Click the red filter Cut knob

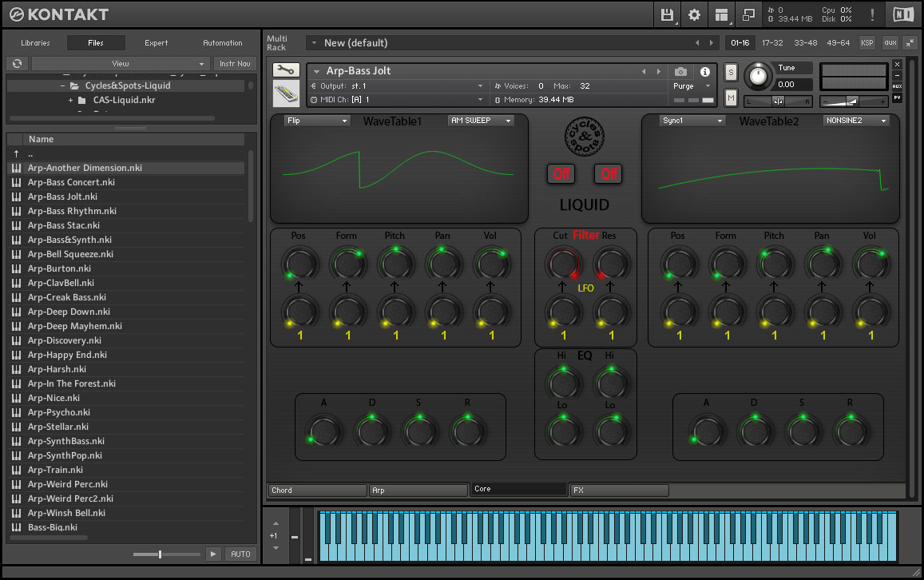[x=563, y=263]
